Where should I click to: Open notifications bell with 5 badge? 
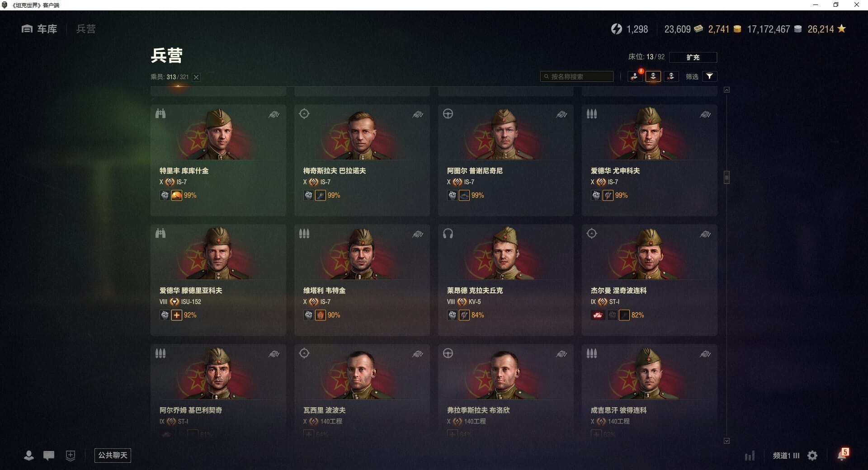point(842,455)
